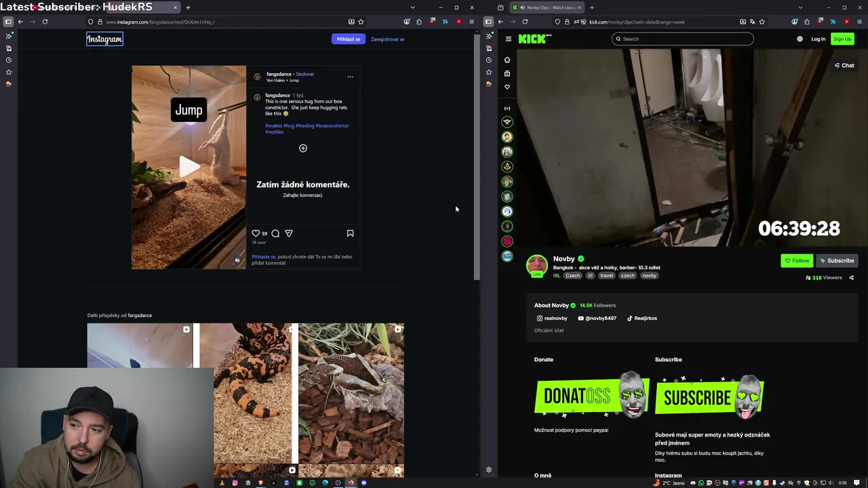Click the Přihlásit se button
Viewport: 868px width, 488px height.
349,39
